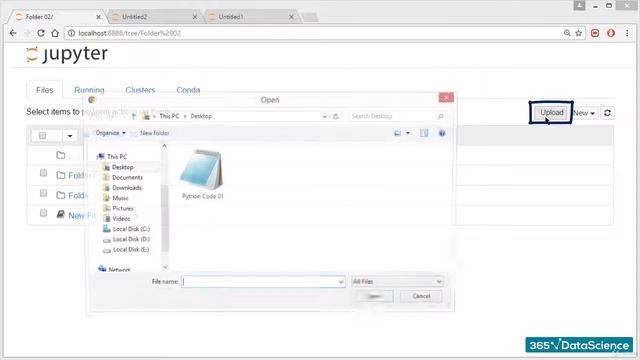This screenshot has width=640, height=360.
Task: Click the Chrome user profile icon
Action: 579,5
